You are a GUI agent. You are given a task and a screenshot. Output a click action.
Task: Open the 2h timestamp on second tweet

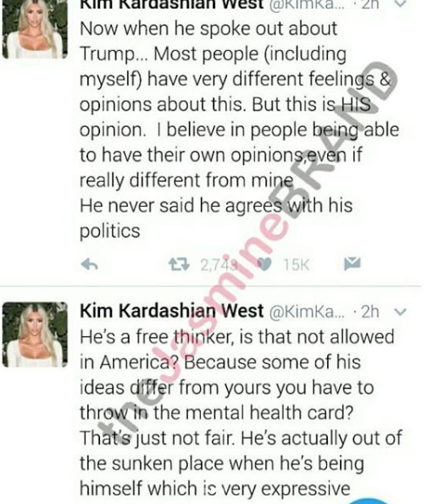click(370, 312)
